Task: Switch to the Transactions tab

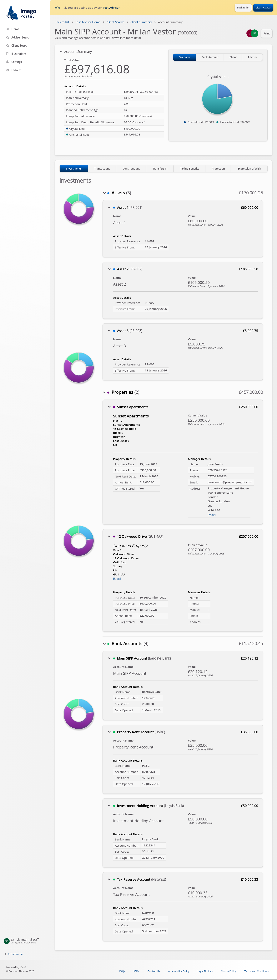Action: [x=102, y=169]
